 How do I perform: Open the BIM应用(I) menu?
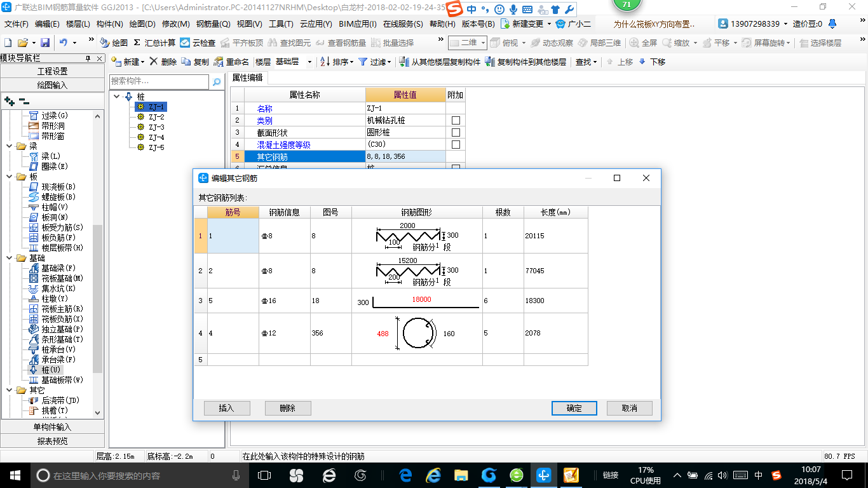[357, 24]
